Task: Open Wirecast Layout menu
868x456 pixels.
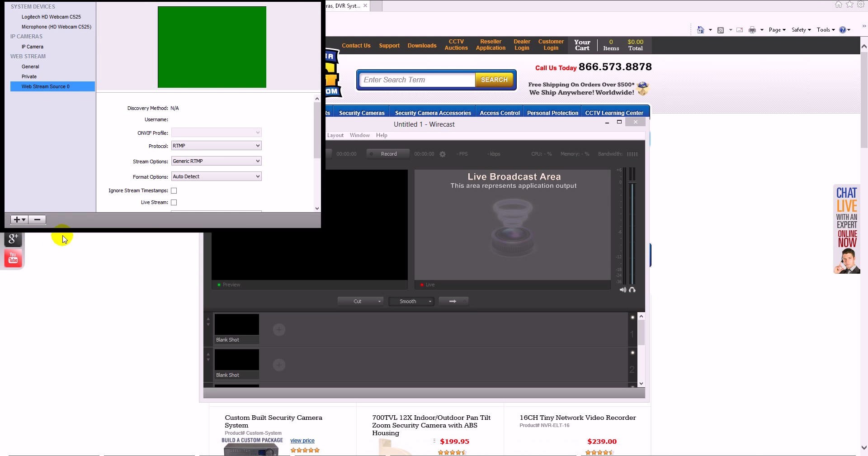Action: click(335, 135)
